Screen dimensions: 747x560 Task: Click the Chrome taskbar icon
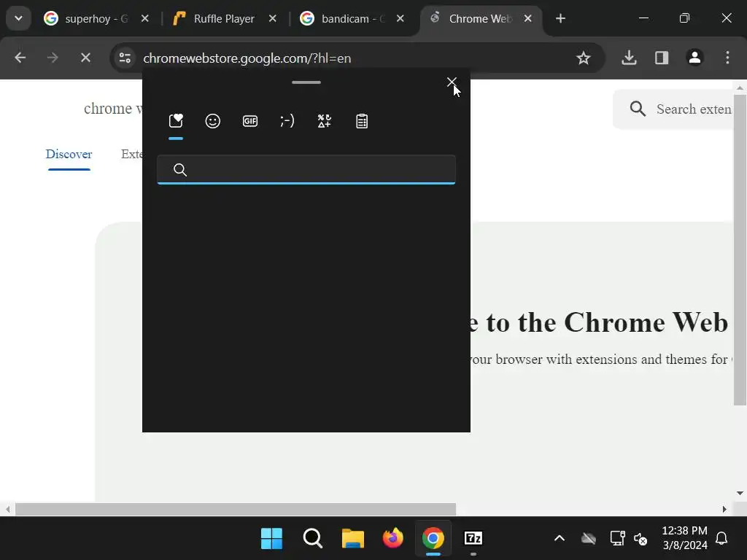click(x=433, y=539)
